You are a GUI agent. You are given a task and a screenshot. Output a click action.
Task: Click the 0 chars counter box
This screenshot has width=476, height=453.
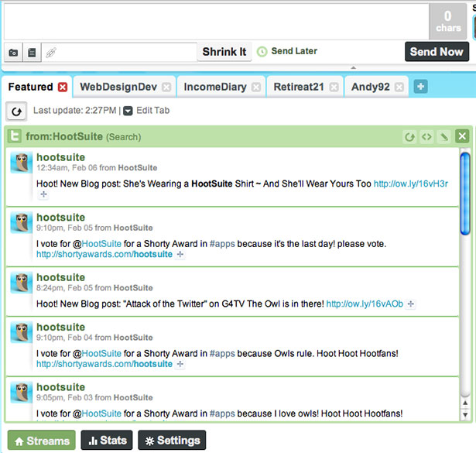coord(448,22)
